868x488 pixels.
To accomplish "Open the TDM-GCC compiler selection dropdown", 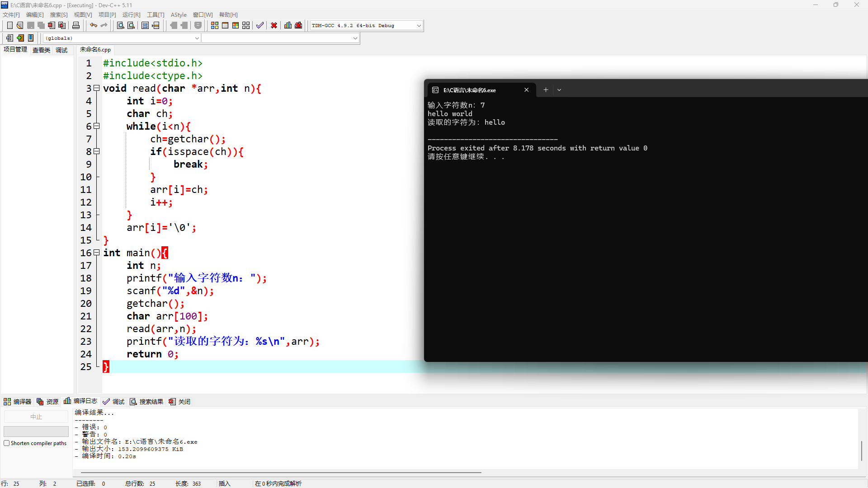I will (x=419, y=26).
